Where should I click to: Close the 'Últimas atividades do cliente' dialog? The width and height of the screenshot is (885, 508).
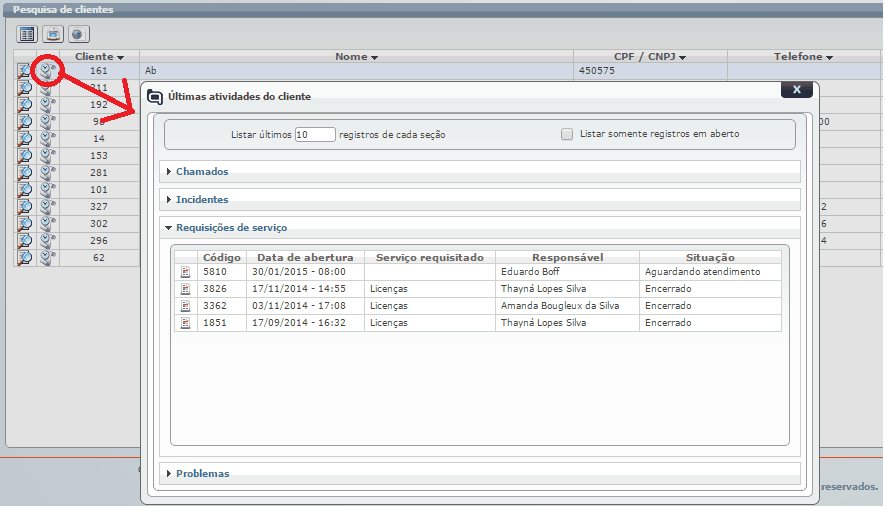[x=796, y=89]
